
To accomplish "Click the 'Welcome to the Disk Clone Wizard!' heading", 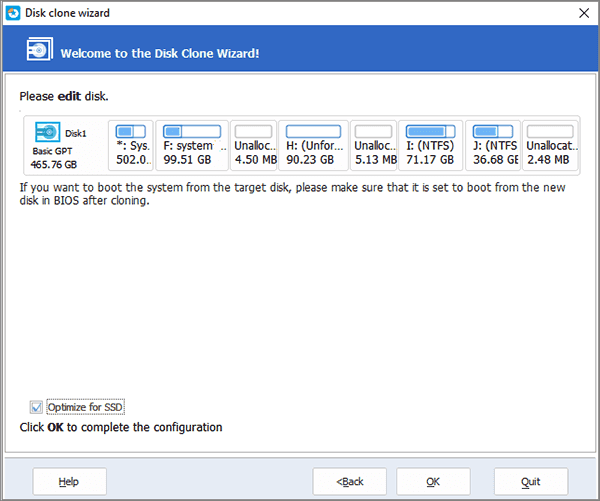I will [160, 53].
